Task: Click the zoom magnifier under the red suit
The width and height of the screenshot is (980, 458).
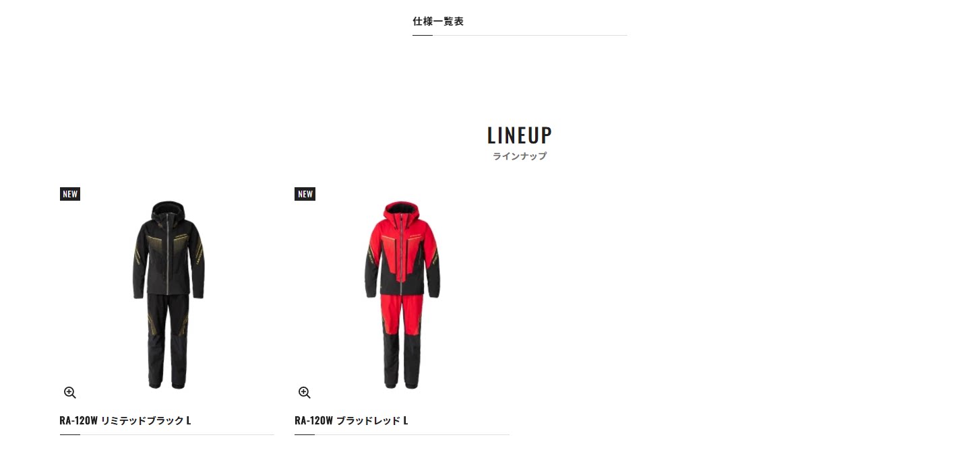Action: click(x=305, y=393)
